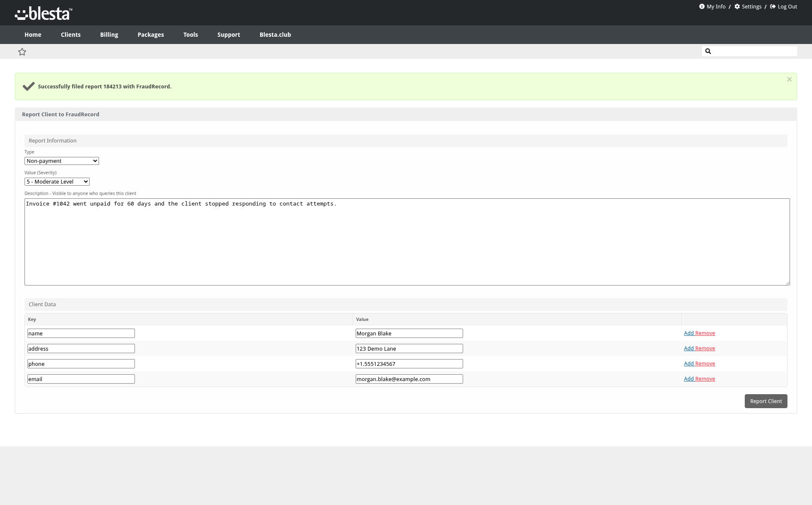Open the Home menu
Image resolution: width=812 pixels, height=505 pixels.
point(33,35)
